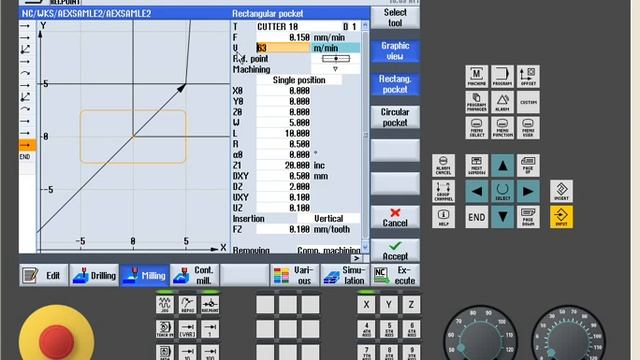Click the END key
The image size is (640, 360).
pyautogui.click(x=476, y=217)
